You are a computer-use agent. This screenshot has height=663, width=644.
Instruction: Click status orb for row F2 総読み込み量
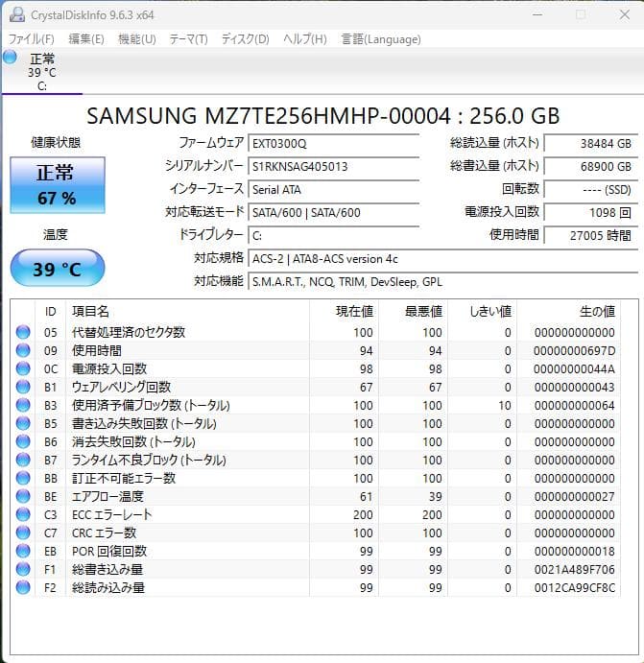click(x=23, y=587)
